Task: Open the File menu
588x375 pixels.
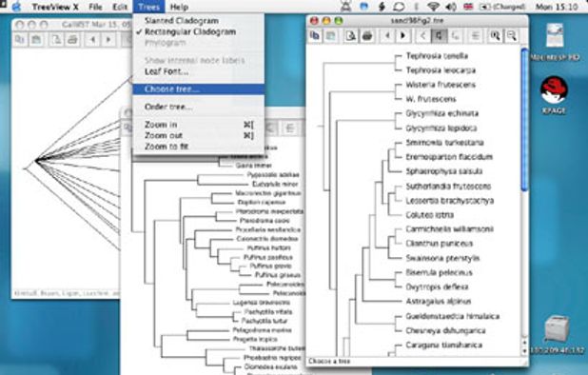Action: [95, 7]
